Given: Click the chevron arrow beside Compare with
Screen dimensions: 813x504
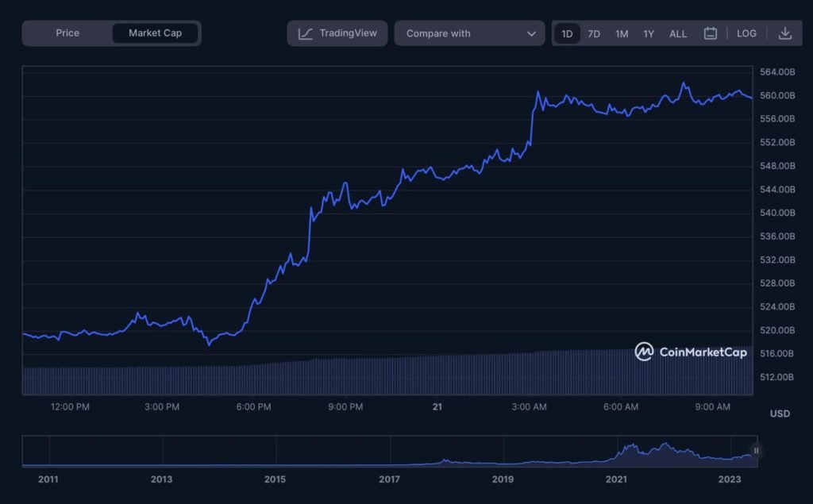Looking at the screenshot, I should point(531,33).
